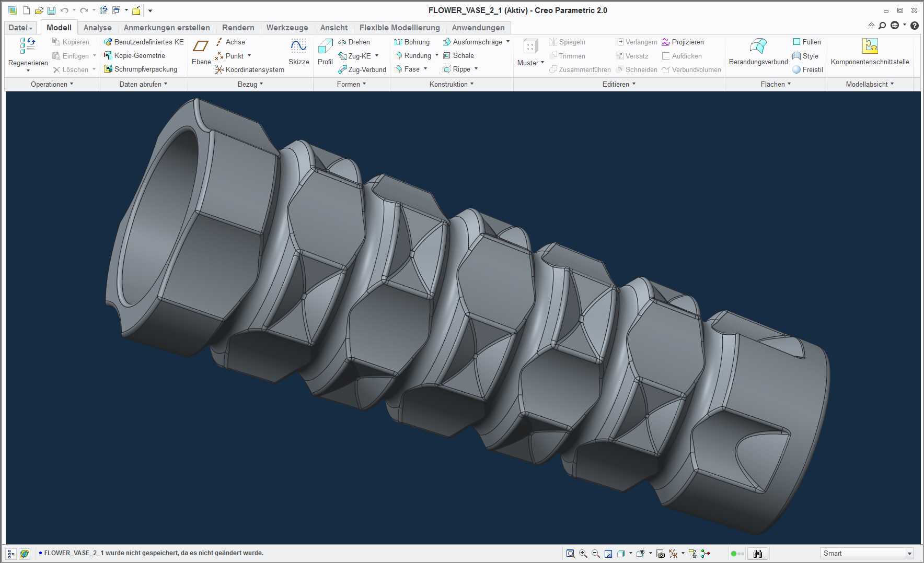The width and height of the screenshot is (924, 563).
Task: Switch to the Rendern tab
Action: (238, 28)
